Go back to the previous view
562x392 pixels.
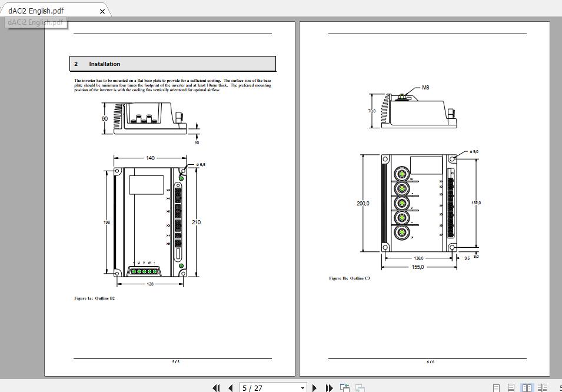344,387
